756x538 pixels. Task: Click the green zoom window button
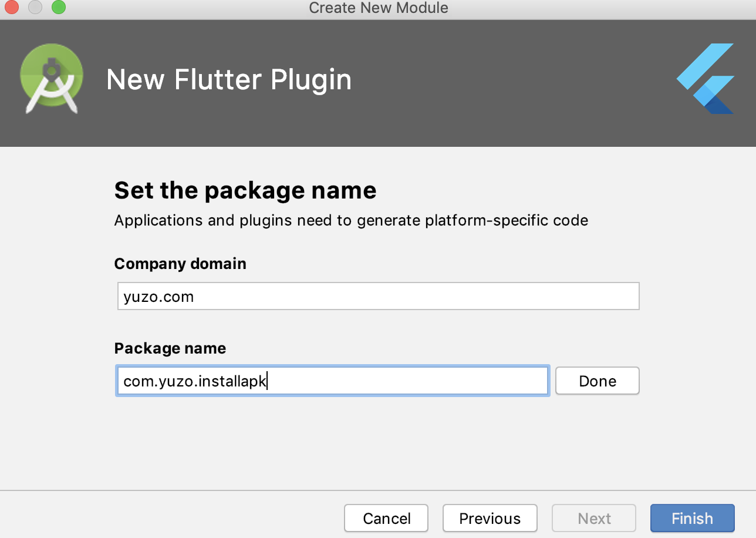click(x=59, y=8)
